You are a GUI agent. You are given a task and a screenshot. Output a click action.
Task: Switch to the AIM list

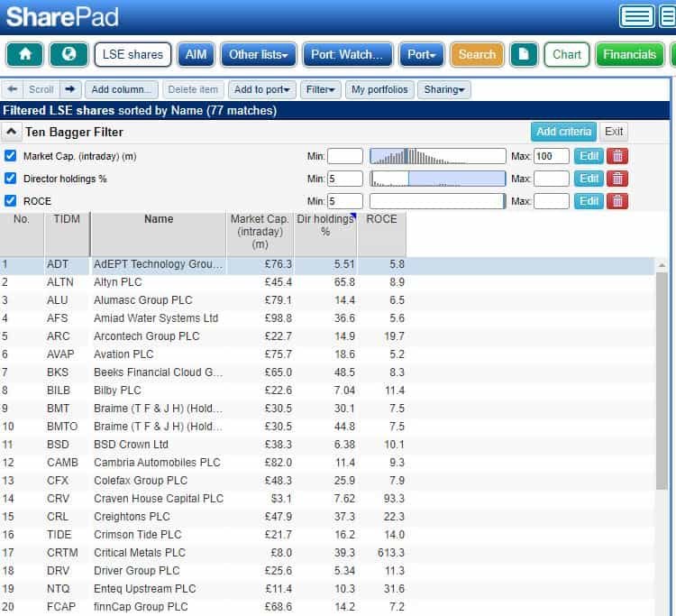[x=196, y=55]
